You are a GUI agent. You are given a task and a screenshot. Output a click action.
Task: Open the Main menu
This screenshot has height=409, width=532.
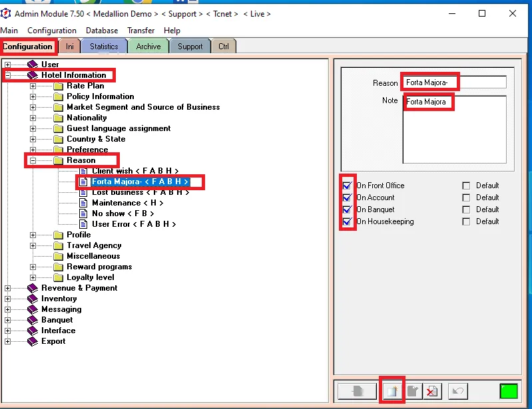tap(9, 31)
